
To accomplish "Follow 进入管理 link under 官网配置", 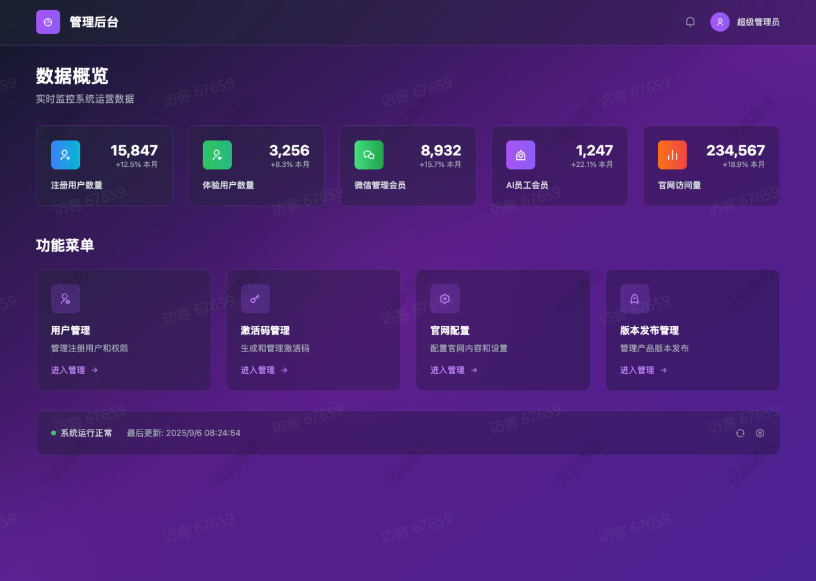I will [454, 370].
